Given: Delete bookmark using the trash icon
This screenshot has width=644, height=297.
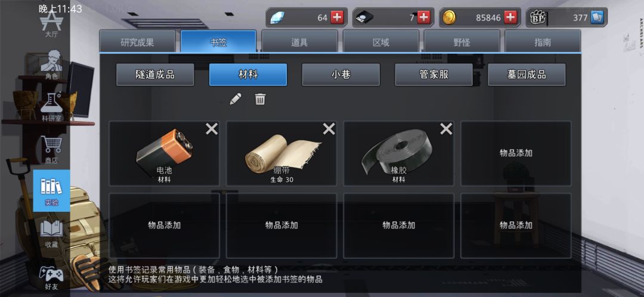Looking at the screenshot, I should [261, 99].
